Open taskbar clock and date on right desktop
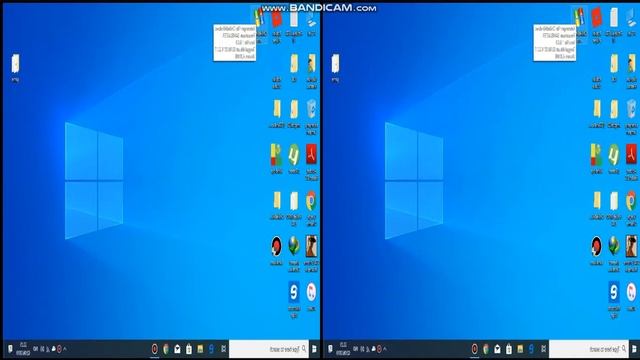This screenshot has width=640, height=360. 343,349
